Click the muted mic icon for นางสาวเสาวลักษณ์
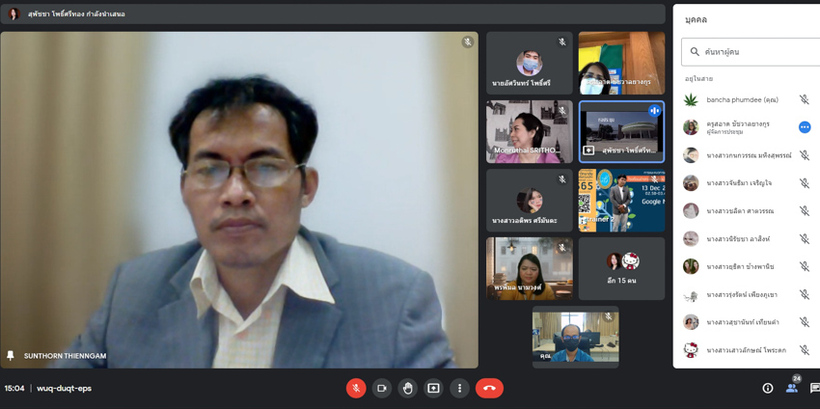Screen dimensions: 820x409 [804, 350]
